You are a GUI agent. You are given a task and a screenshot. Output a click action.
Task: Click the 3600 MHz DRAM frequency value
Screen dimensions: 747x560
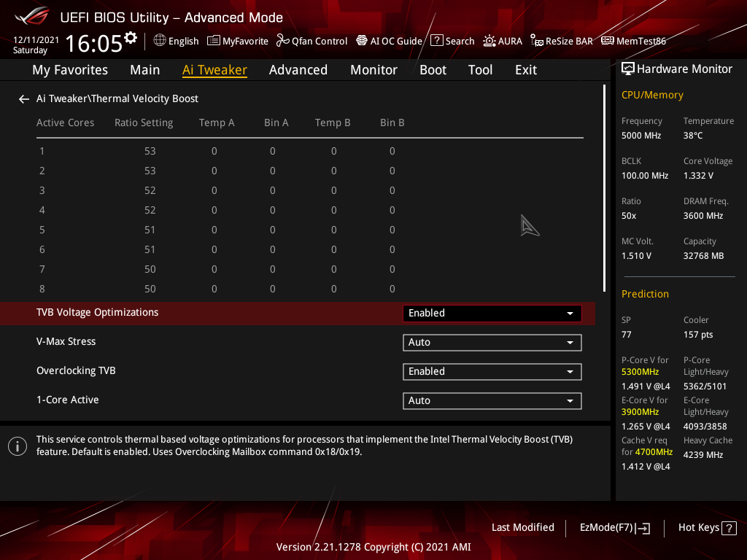pos(703,216)
